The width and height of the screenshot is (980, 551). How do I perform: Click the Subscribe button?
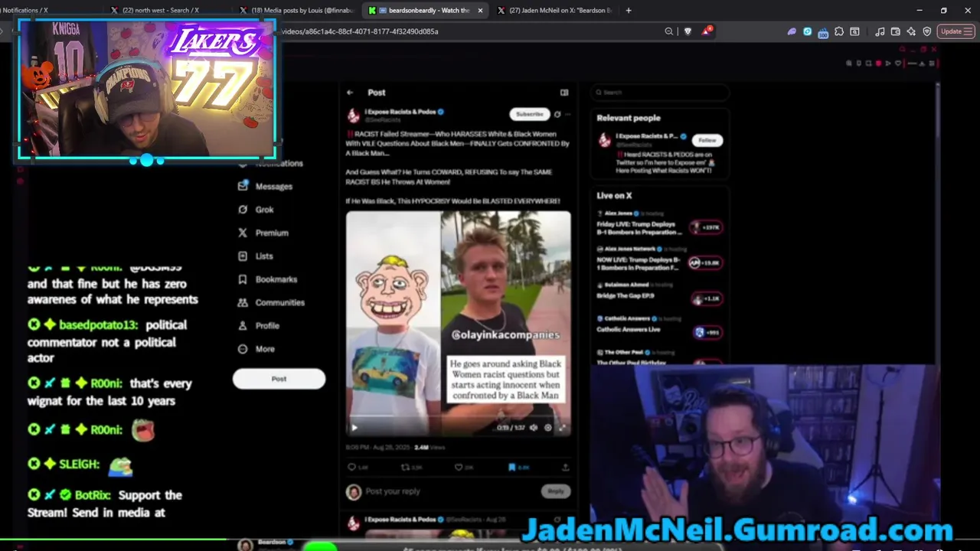click(x=530, y=114)
